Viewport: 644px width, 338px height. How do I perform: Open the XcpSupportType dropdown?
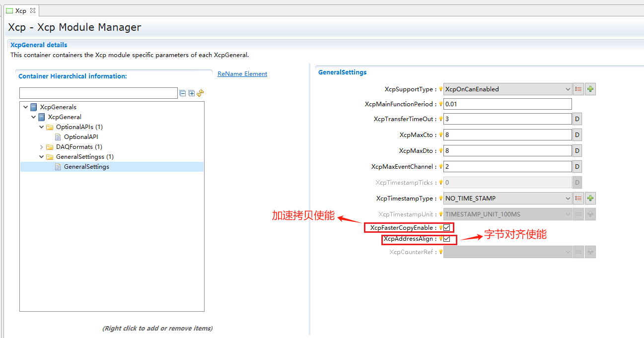pyautogui.click(x=569, y=89)
